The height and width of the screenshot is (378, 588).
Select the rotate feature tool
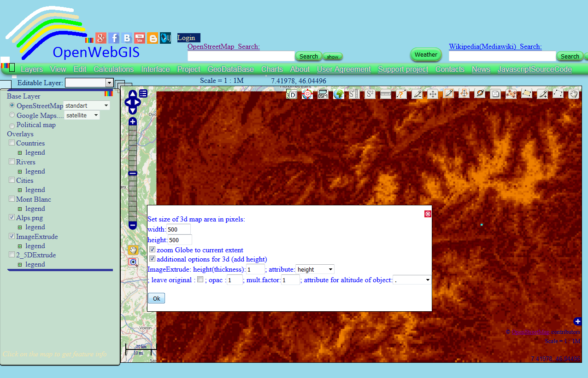click(480, 93)
